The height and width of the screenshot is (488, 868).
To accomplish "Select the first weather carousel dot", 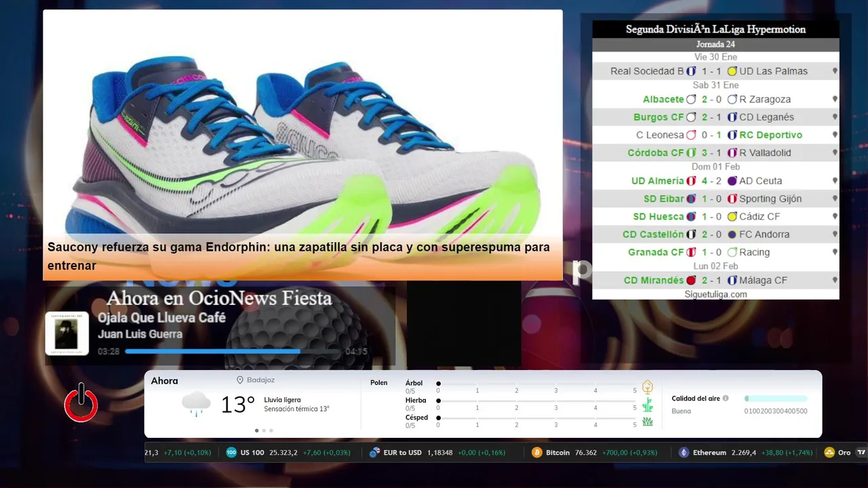I will [x=256, y=430].
